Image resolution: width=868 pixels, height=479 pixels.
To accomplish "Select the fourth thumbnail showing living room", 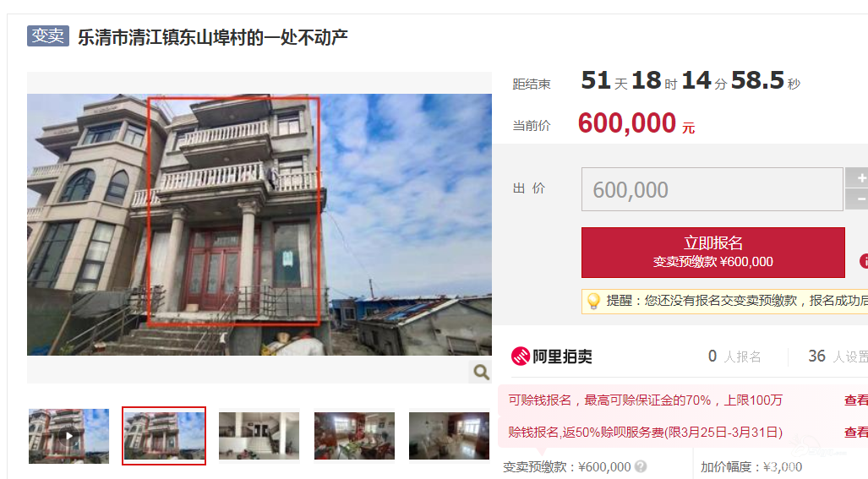I will 354,435.
